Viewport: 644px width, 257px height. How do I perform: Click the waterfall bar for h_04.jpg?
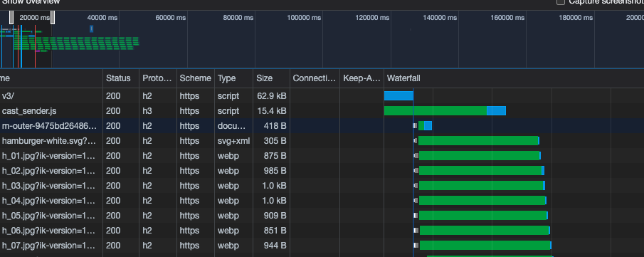[x=482, y=201]
